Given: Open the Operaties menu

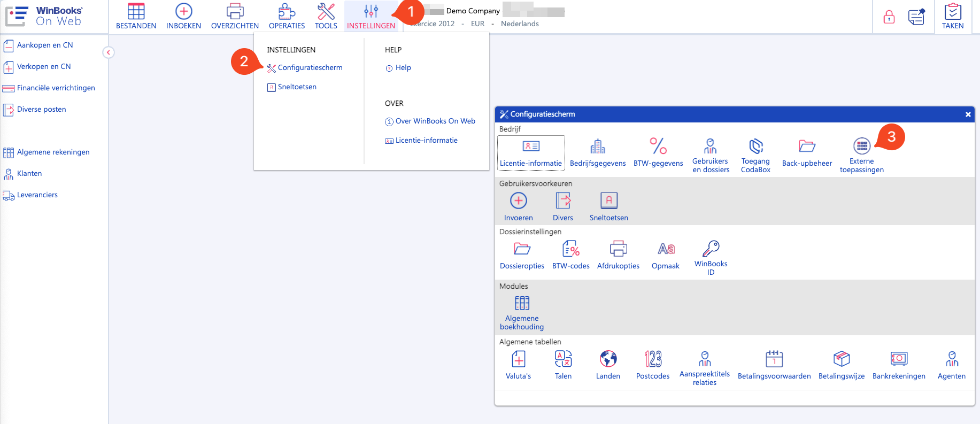Looking at the screenshot, I should [287, 16].
